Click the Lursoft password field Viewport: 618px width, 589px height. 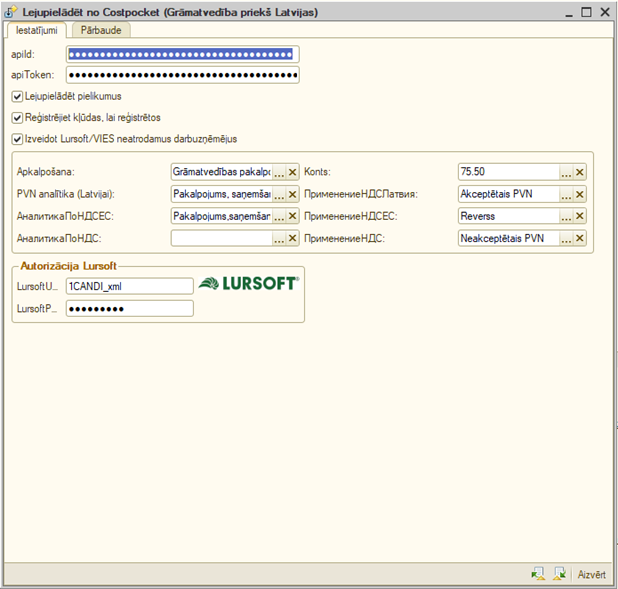tap(130, 309)
